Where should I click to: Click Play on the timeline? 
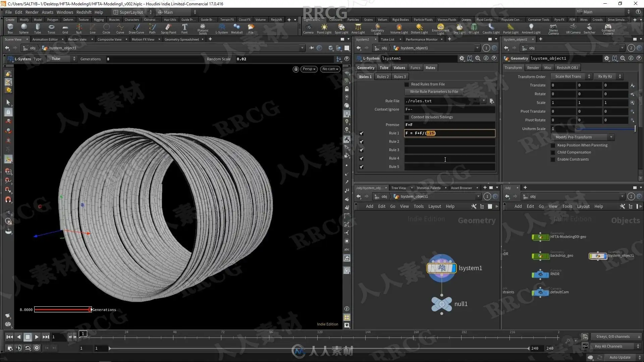[x=37, y=337]
